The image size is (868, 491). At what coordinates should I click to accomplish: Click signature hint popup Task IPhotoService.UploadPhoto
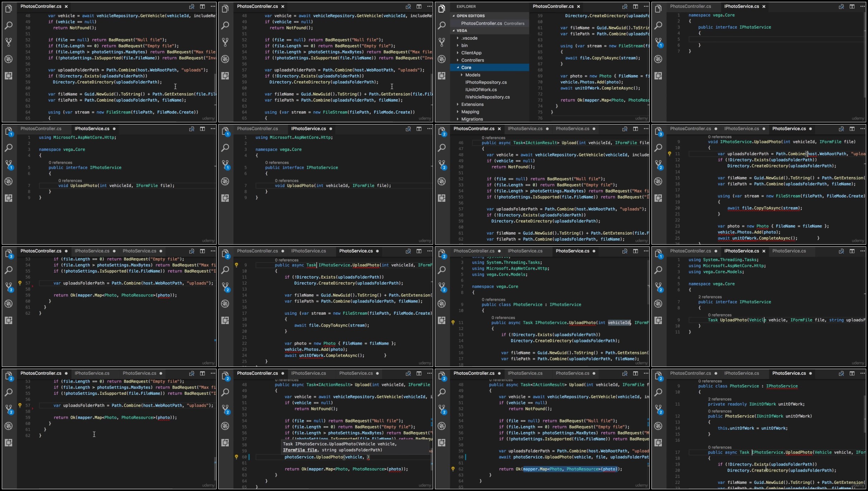tap(339, 447)
